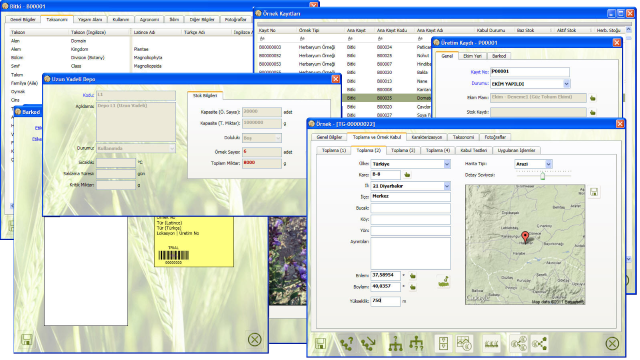
Task: Open the Harita Tipi dropdown showing Arazi
Action: pyautogui.click(x=549, y=164)
